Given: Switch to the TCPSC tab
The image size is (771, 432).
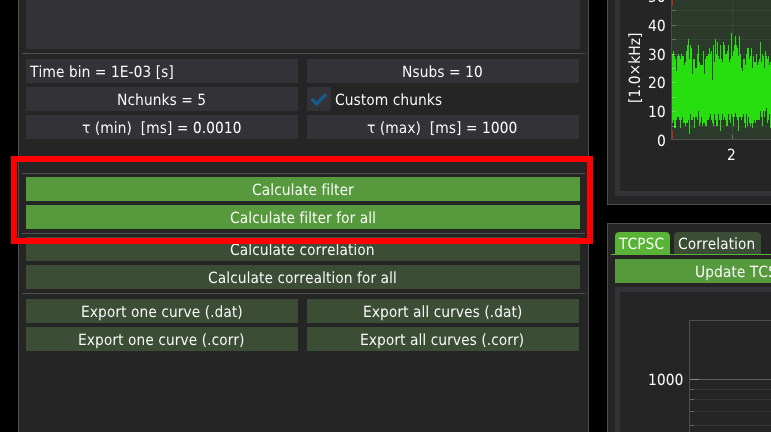Looking at the screenshot, I should point(642,243).
